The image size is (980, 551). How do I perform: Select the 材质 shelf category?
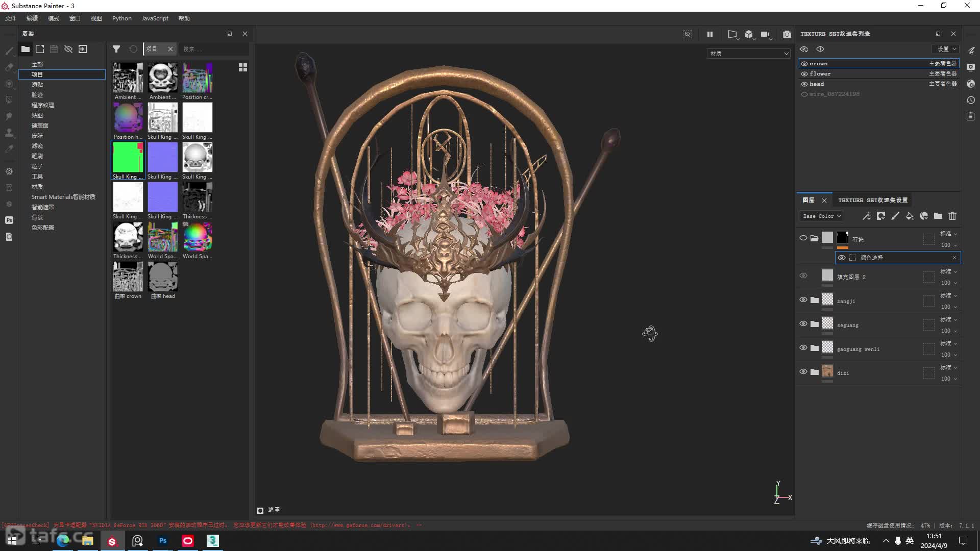pyautogui.click(x=37, y=187)
